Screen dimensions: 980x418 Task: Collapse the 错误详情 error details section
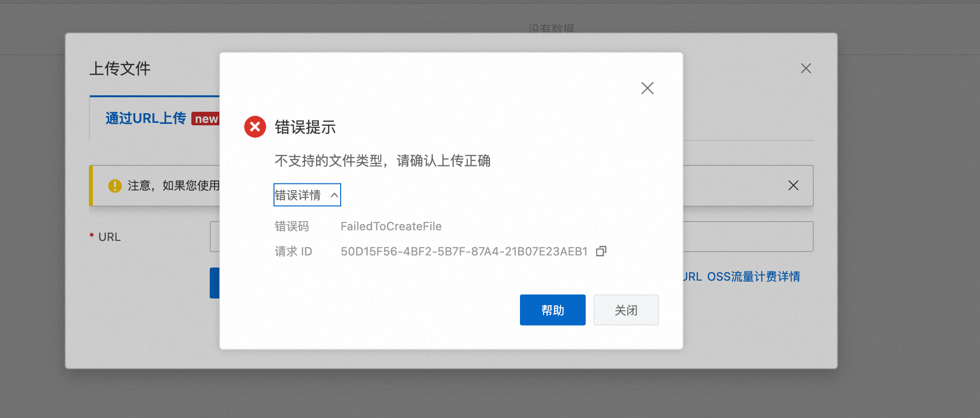[307, 195]
